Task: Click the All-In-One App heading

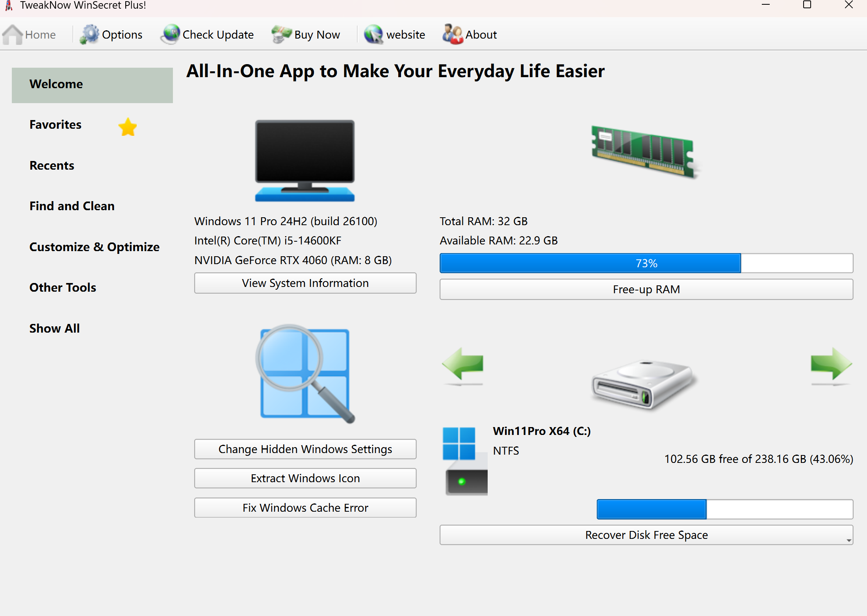Action: click(395, 71)
